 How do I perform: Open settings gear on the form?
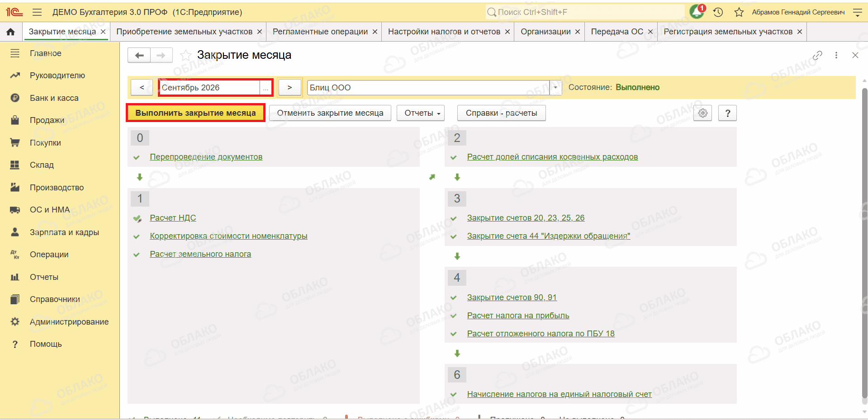703,113
